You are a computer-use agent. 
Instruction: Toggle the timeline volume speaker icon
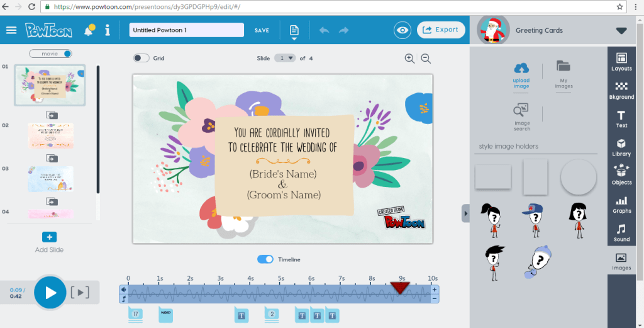click(123, 290)
